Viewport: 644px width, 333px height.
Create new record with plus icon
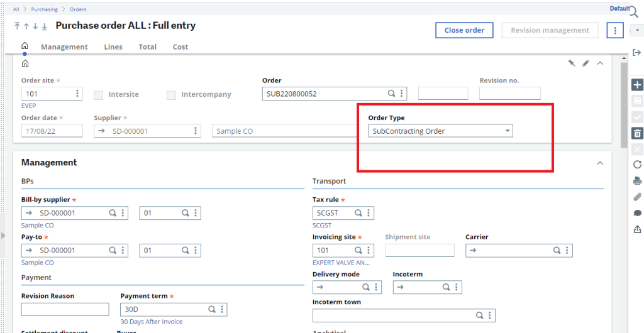click(638, 85)
